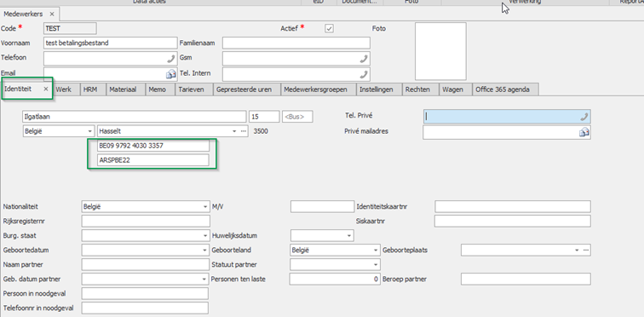Click the mail icon in Email field

171,74
